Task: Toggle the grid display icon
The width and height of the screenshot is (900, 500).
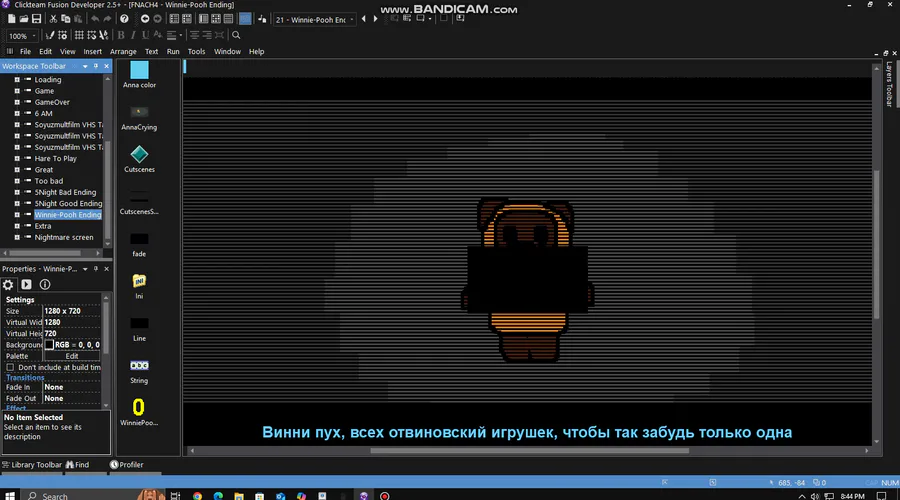Action: pyautogui.click(x=79, y=35)
